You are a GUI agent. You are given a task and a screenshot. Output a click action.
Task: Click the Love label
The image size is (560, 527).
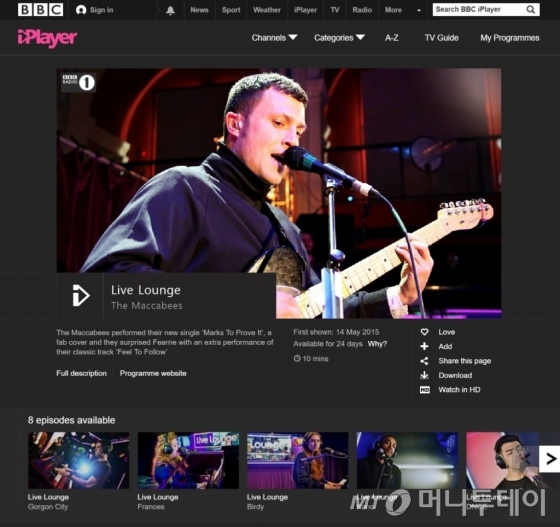(446, 332)
